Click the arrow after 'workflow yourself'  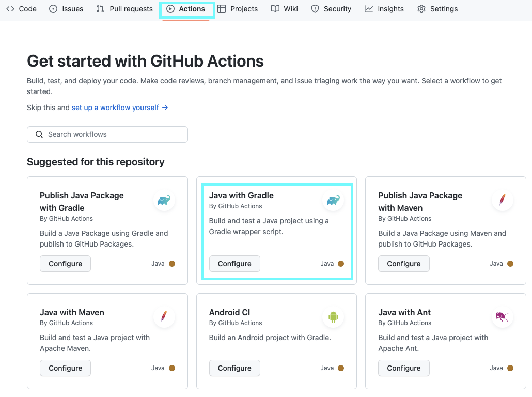pyautogui.click(x=165, y=108)
